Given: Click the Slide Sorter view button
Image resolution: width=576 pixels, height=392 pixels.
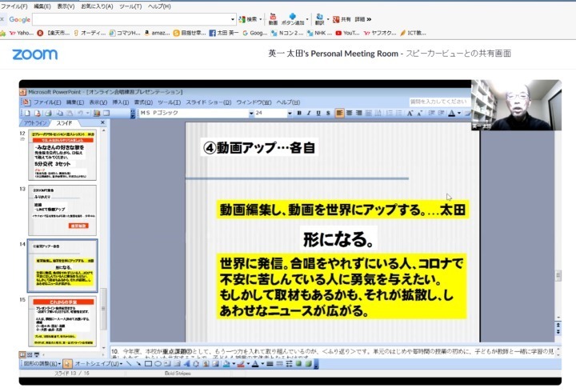Looking at the screenshot, I should pyautogui.click(x=30, y=354).
